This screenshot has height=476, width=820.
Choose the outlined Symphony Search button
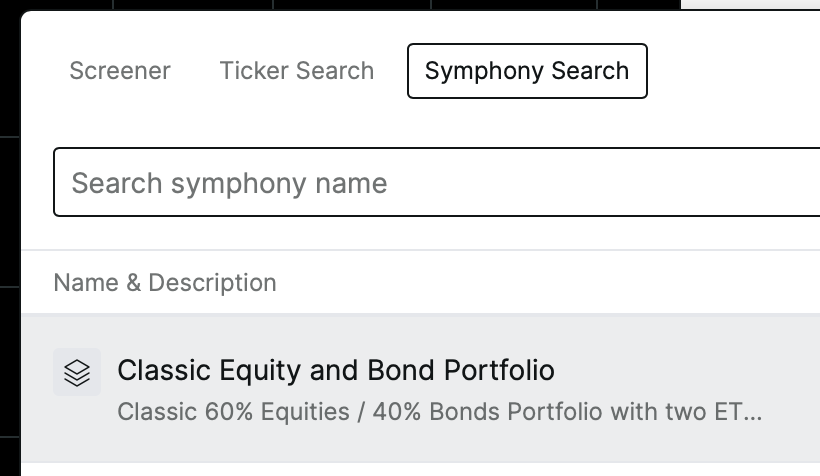pos(527,71)
